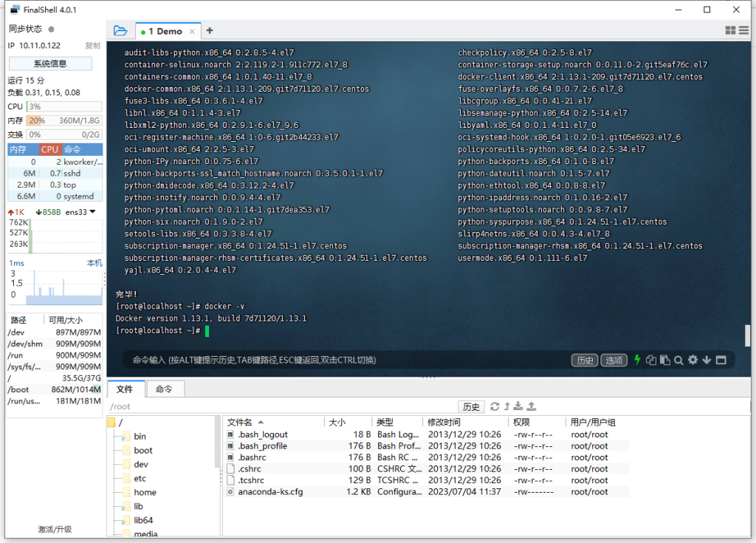Viewport: 756px width, 543px height.
Task: Open the connection manager folder icon
Action: (x=120, y=31)
